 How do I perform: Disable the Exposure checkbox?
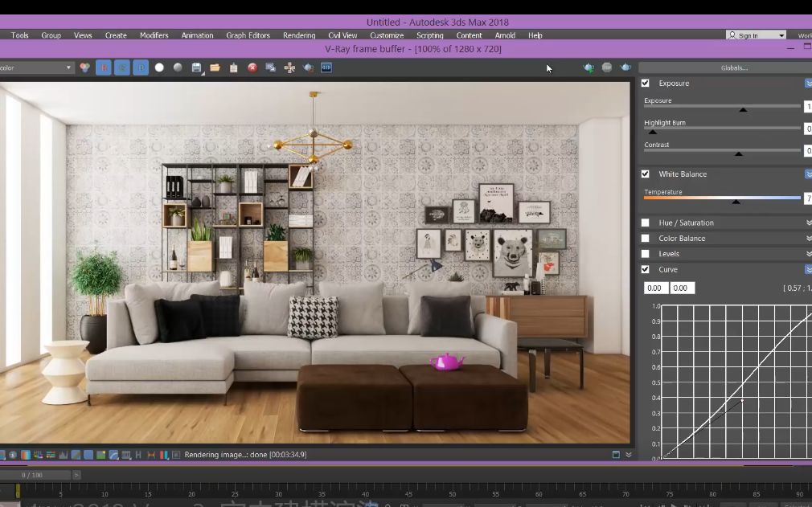[x=644, y=83]
